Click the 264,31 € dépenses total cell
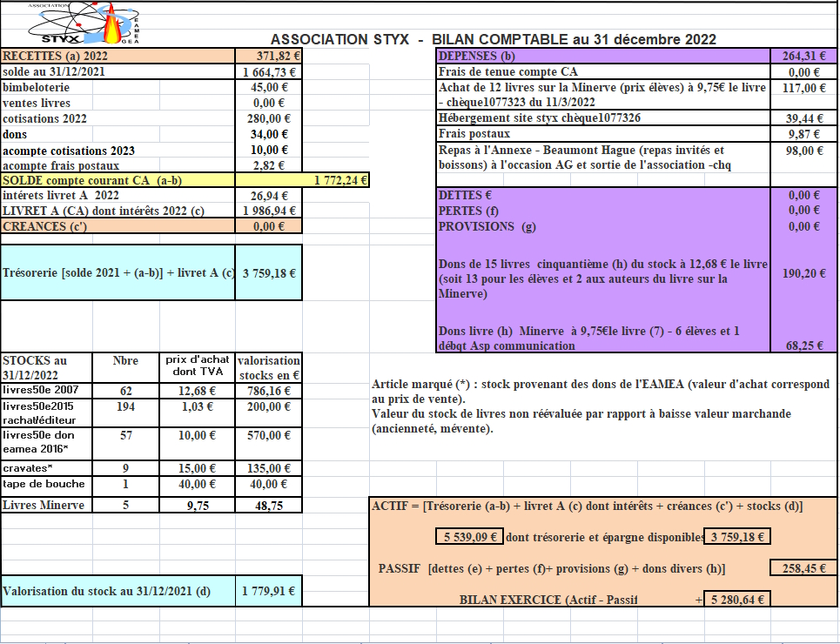Viewport: 840px width, 644px height. point(800,56)
